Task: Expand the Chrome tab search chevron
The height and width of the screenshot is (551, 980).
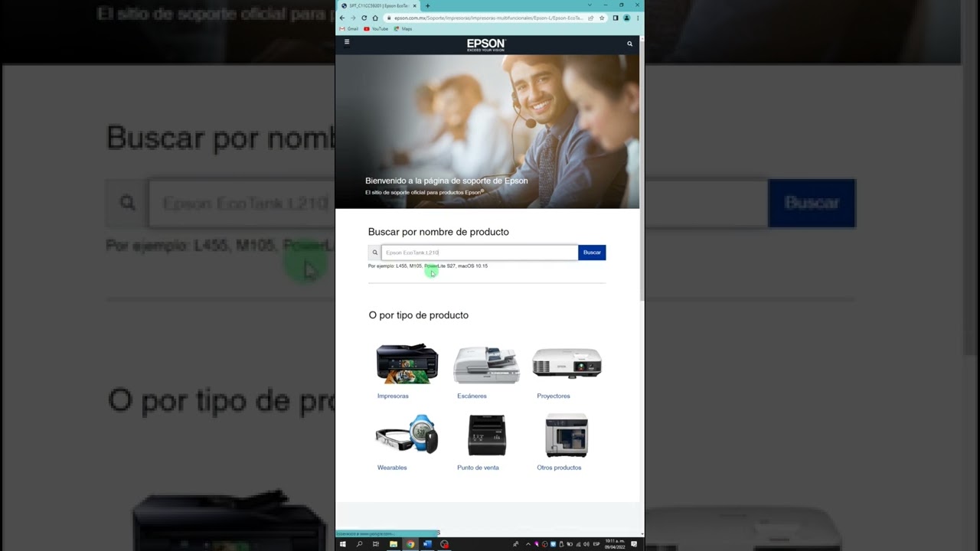Action: 590,5
